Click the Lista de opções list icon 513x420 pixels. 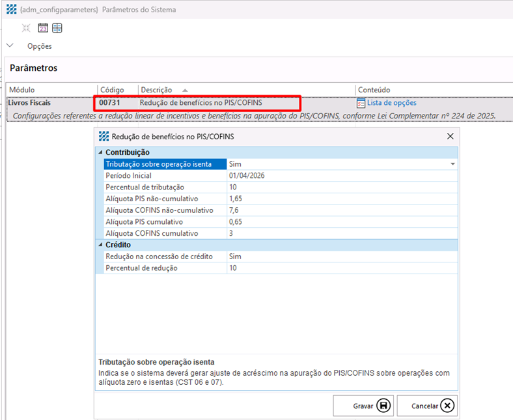[361, 103]
